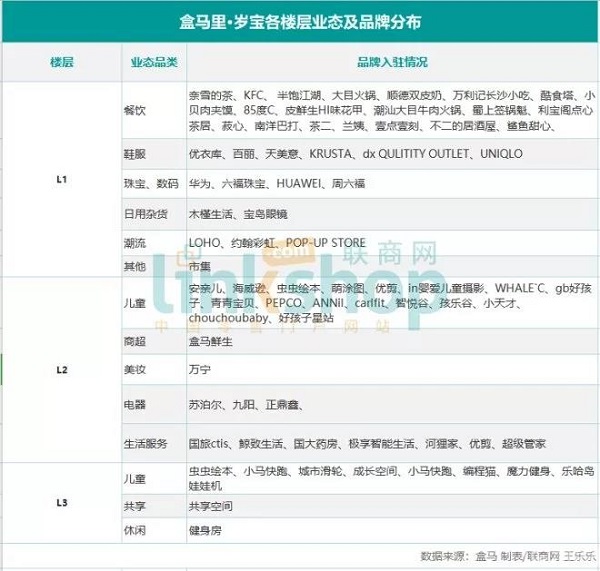Click the brand cell with LOHO、约翰彩虹
Image resolution: width=600 pixels, height=571 pixels.
click(x=392, y=243)
